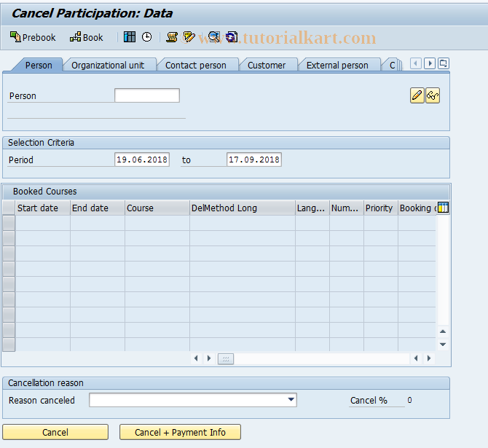This screenshot has width=488, height=448.
Task: Click left arrow of left horizontal scrollbar
Action: coord(196,358)
